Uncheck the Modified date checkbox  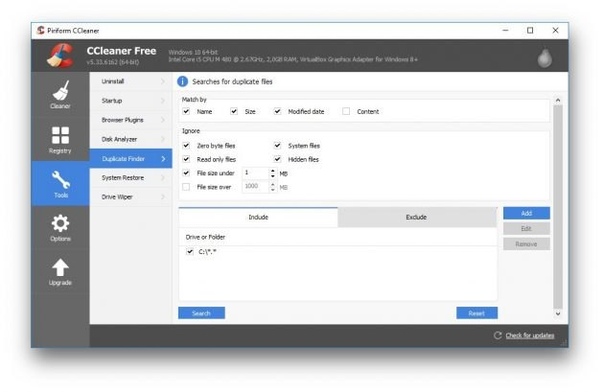pyautogui.click(x=277, y=111)
